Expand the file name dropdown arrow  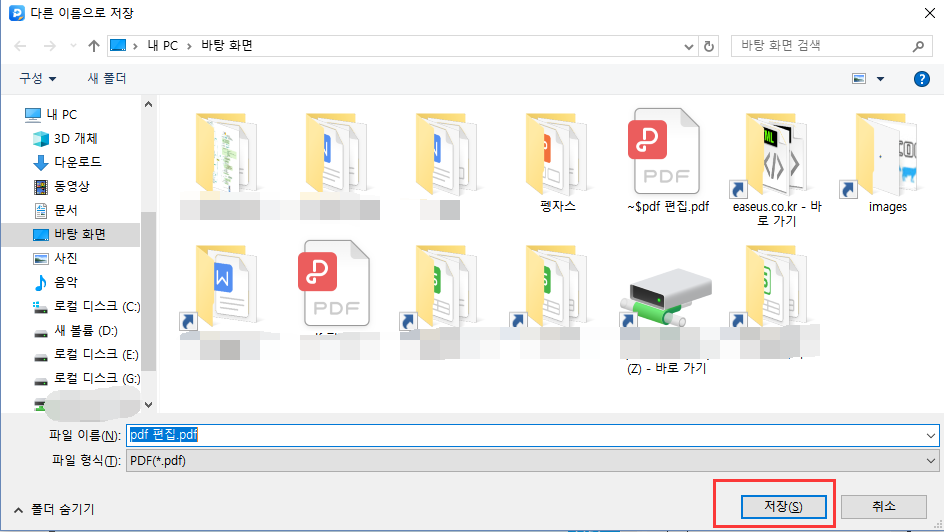coord(931,435)
